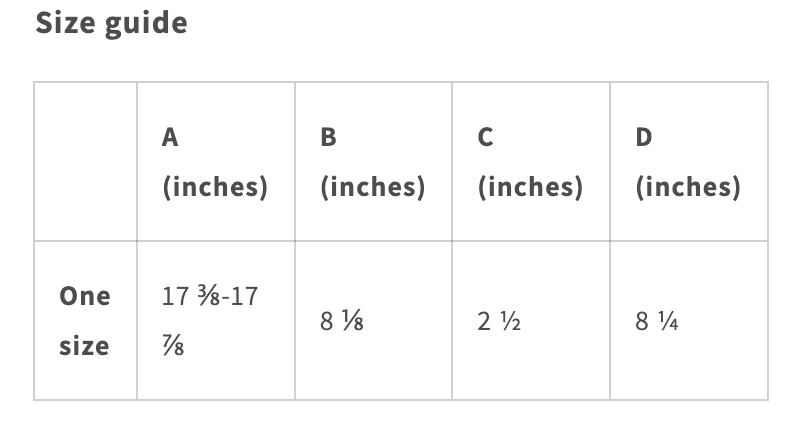Screen dimensions: 794x434
Task: Click the letter C in header
Action: point(485,137)
